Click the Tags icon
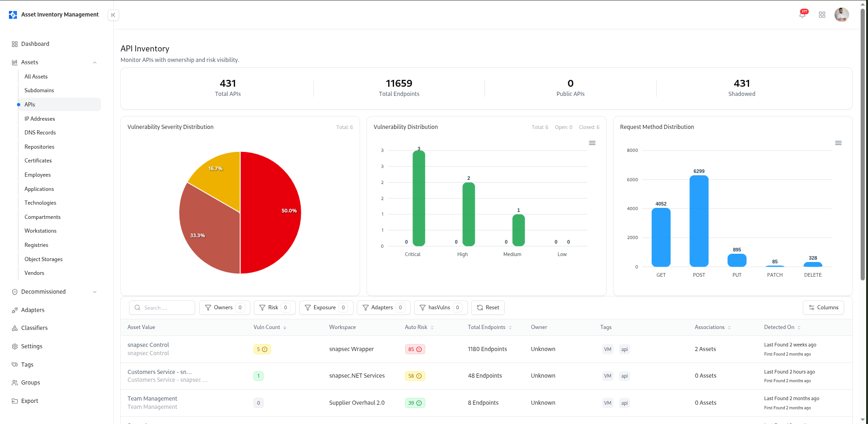868x424 pixels. click(x=15, y=365)
